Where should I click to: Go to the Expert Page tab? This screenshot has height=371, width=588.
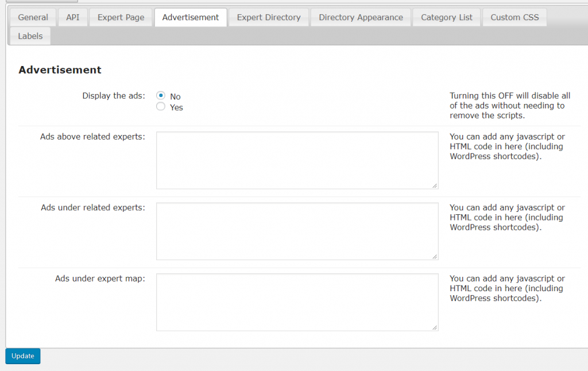(x=121, y=17)
